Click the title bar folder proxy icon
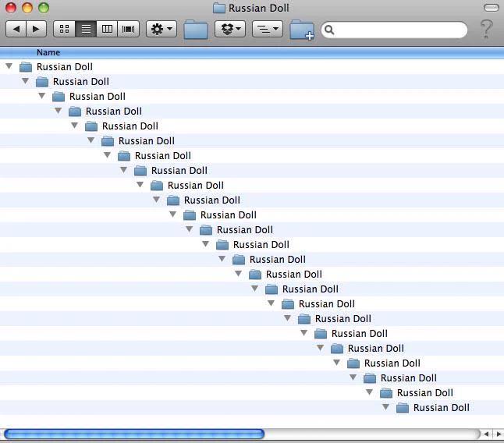 [219, 8]
